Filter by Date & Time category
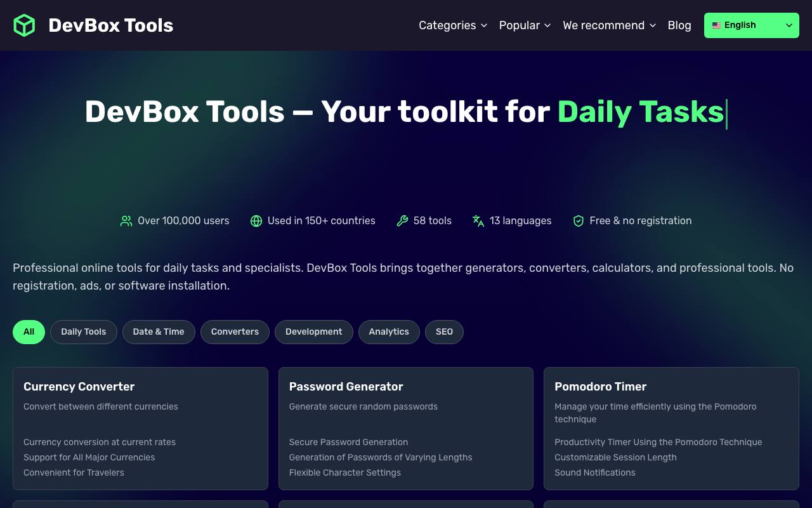 click(x=159, y=331)
